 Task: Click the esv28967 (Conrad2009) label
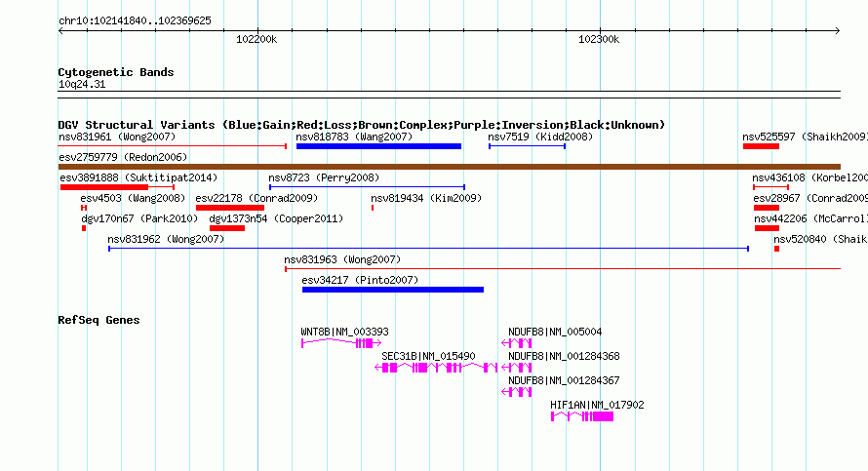(810, 198)
